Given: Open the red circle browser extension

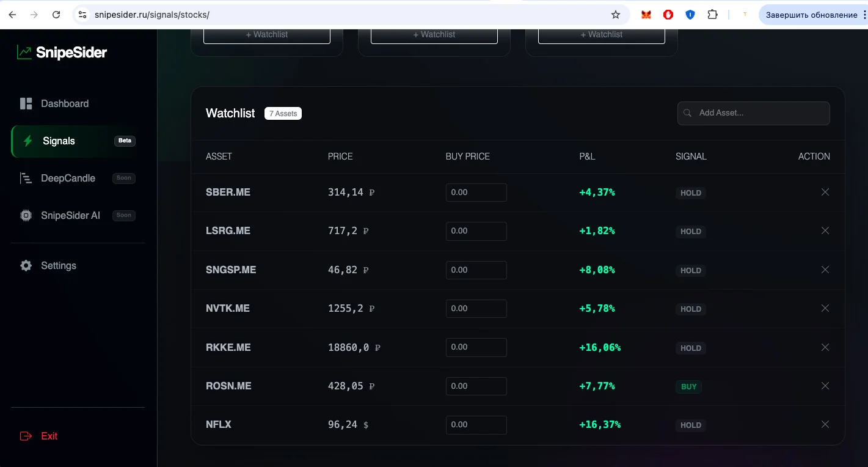Looking at the screenshot, I should tap(668, 15).
